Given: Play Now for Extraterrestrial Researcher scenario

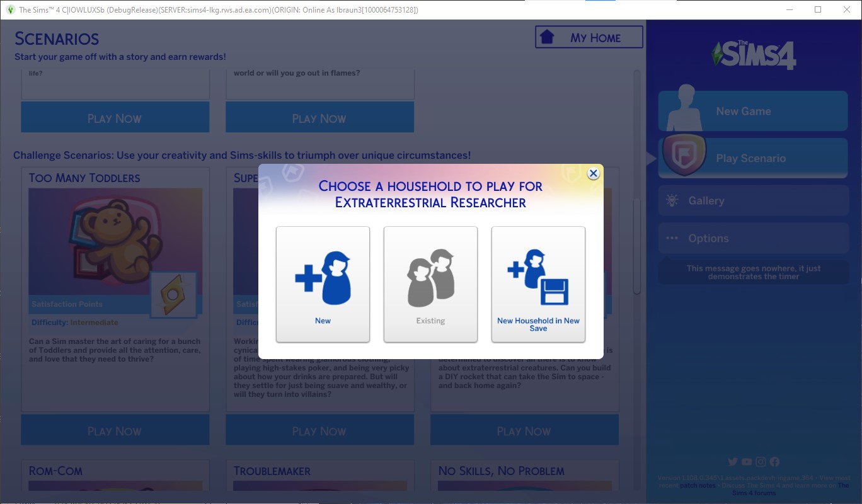Looking at the screenshot, I should pyautogui.click(x=524, y=431).
